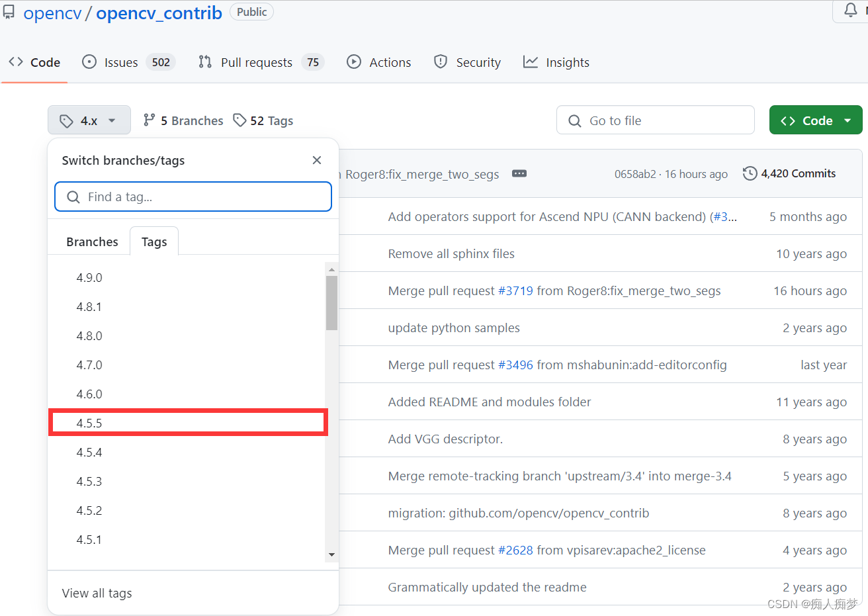This screenshot has height=616, width=868.
Task: Open pull request #3496 link
Action: tap(515, 365)
